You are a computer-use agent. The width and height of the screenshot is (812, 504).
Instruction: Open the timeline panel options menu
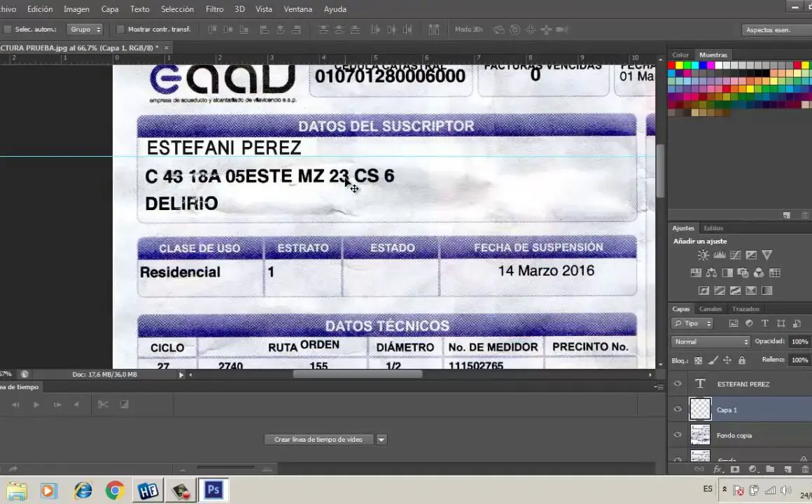pyautogui.click(x=659, y=387)
